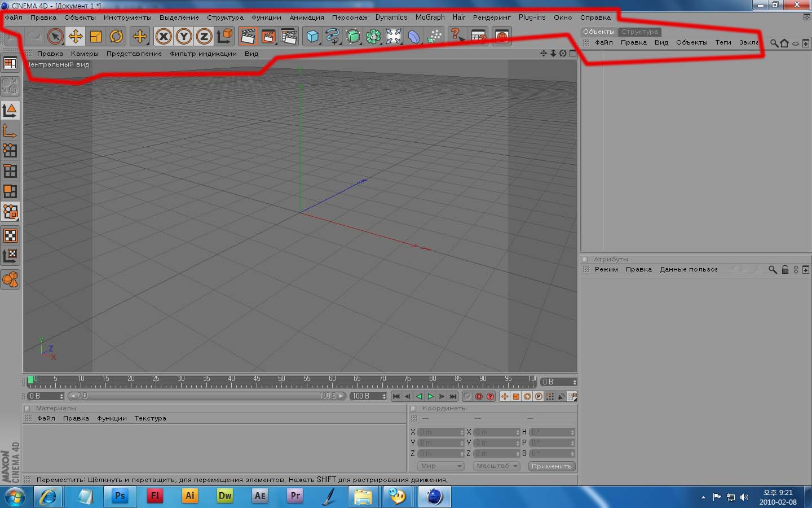Click the Применить button

point(551,466)
